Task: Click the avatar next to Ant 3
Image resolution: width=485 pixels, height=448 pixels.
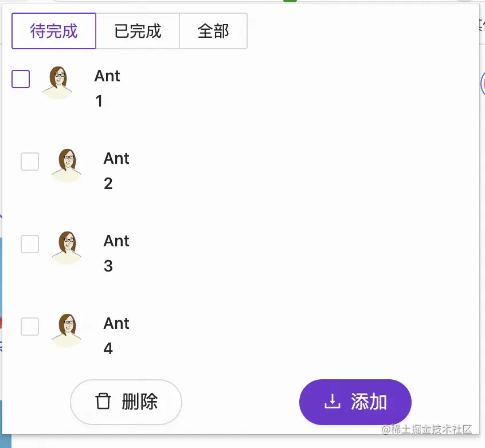Action: [x=66, y=248]
